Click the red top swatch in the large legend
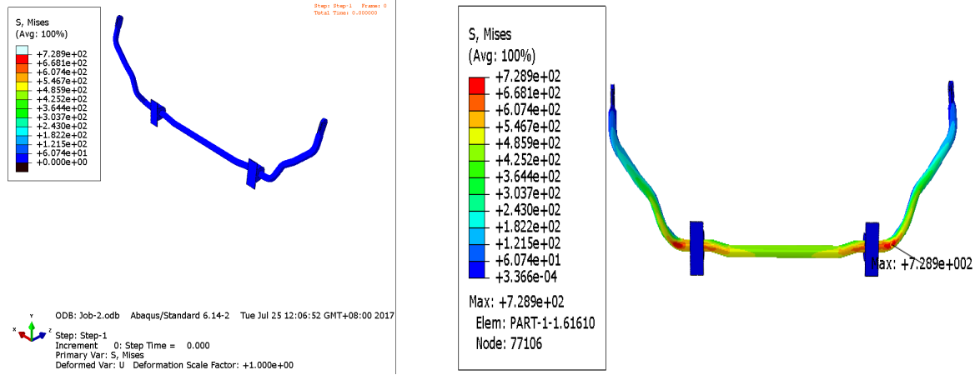 click(x=476, y=85)
